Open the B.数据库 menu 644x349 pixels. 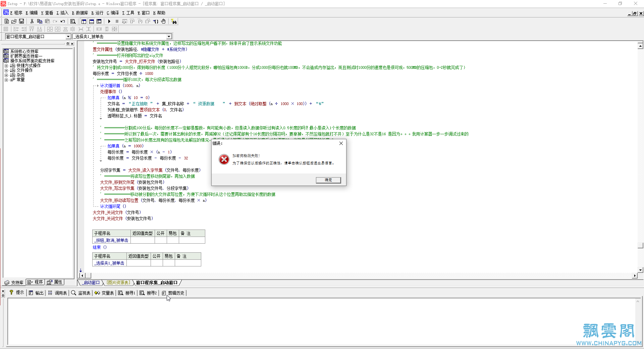click(x=80, y=13)
